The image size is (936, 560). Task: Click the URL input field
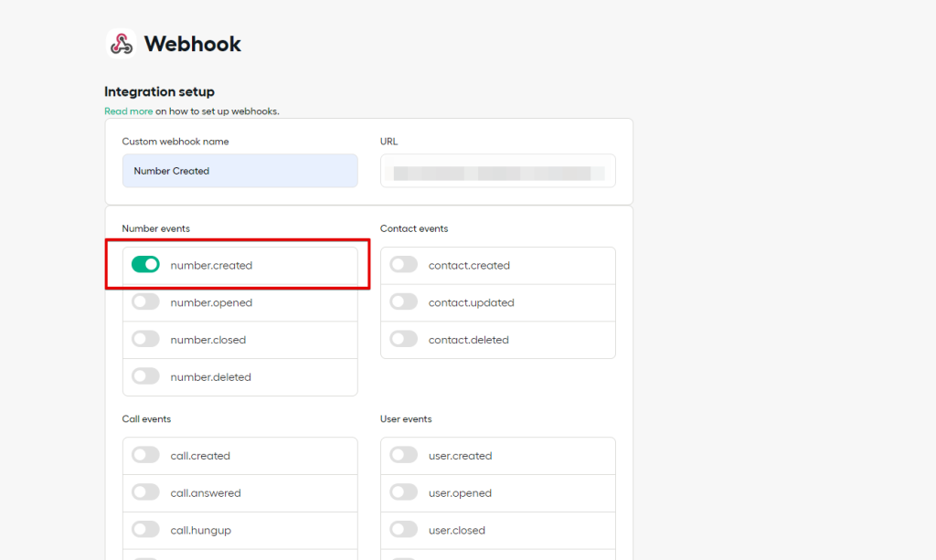[x=497, y=171]
